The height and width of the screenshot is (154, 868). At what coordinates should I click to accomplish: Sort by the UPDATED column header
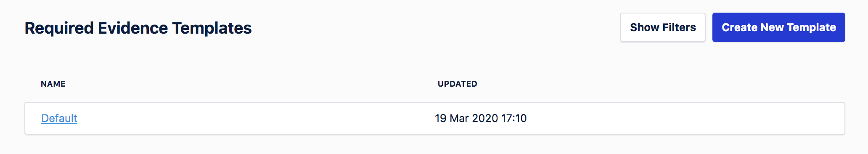457,84
